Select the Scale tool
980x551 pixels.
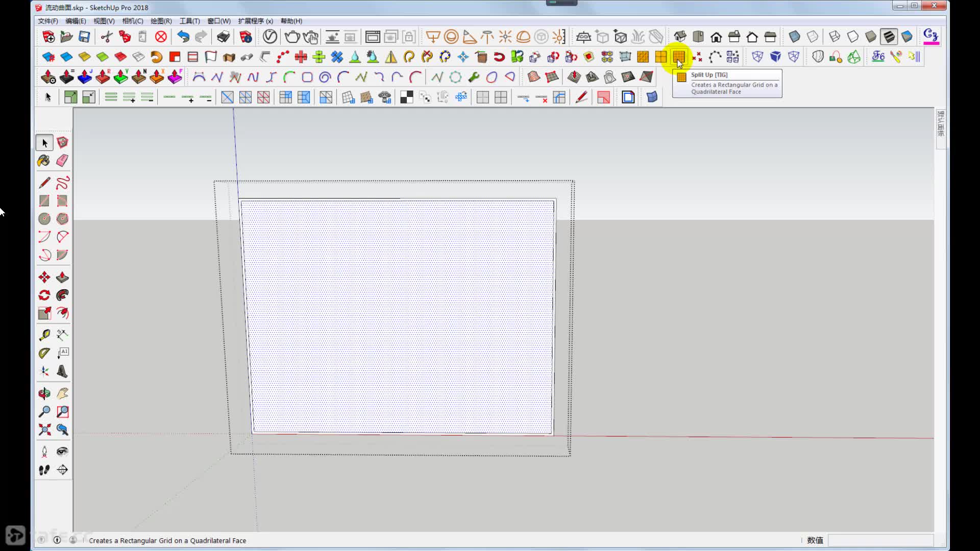44,313
